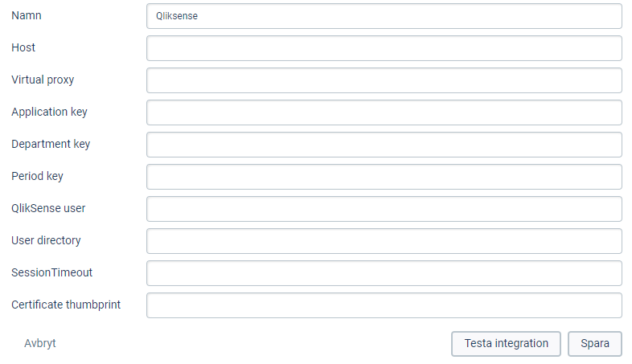Click the QlikSense user text field
This screenshot has height=364, width=632.
(384, 209)
